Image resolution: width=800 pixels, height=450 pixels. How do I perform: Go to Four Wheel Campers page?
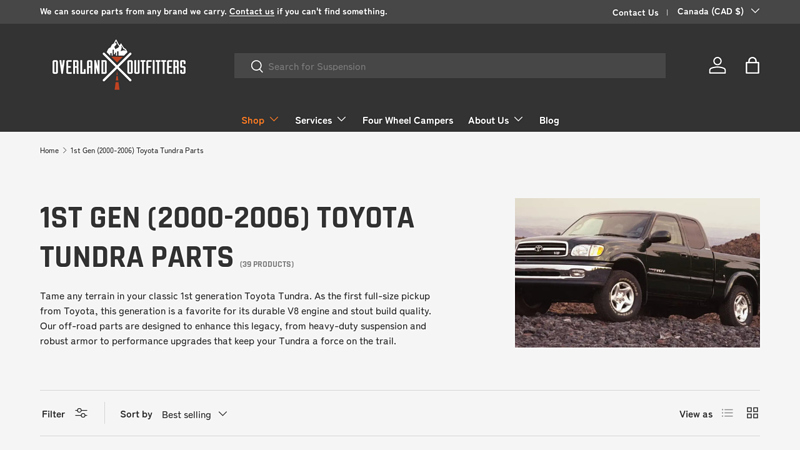pyautogui.click(x=408, y=120)
